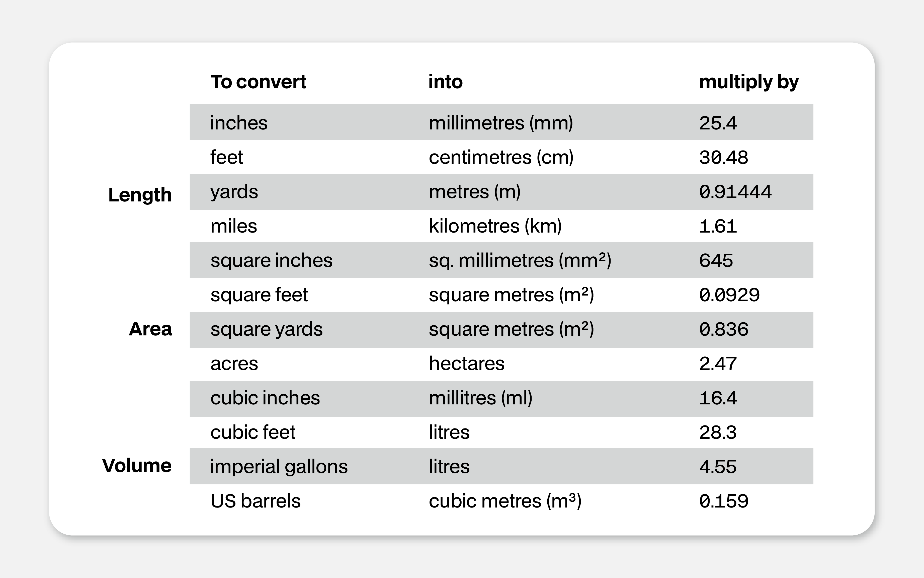Click the 'centimetres (cm)' cell
The width and height of the screenshot is (924, 578).
coord(501,158)
